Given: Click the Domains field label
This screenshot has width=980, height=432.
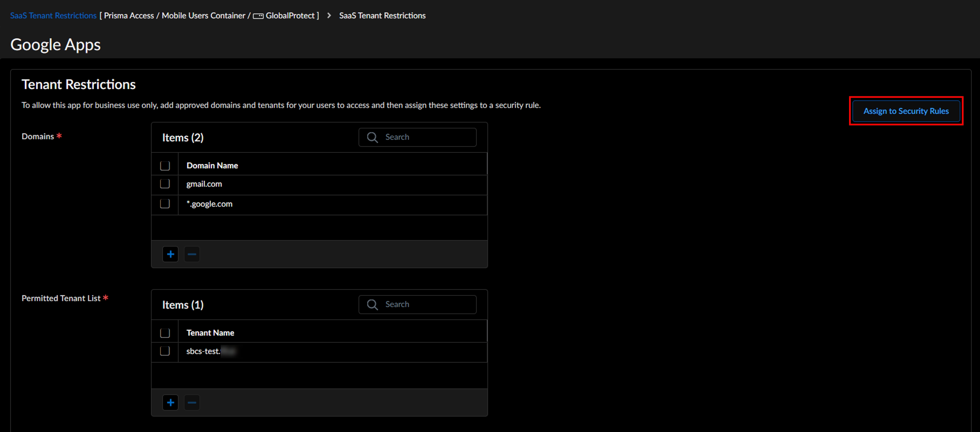Looking at the screenshot, I should point(38,136).
